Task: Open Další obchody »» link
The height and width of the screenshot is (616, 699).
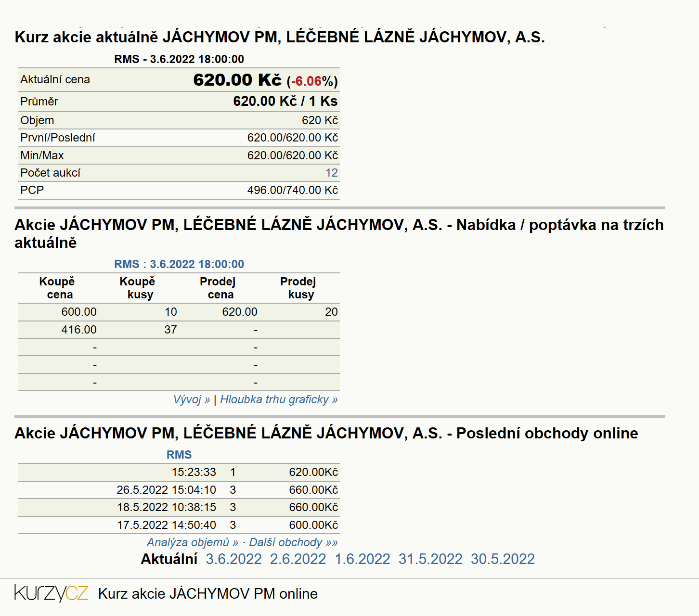Action: (x=293, y=542)
